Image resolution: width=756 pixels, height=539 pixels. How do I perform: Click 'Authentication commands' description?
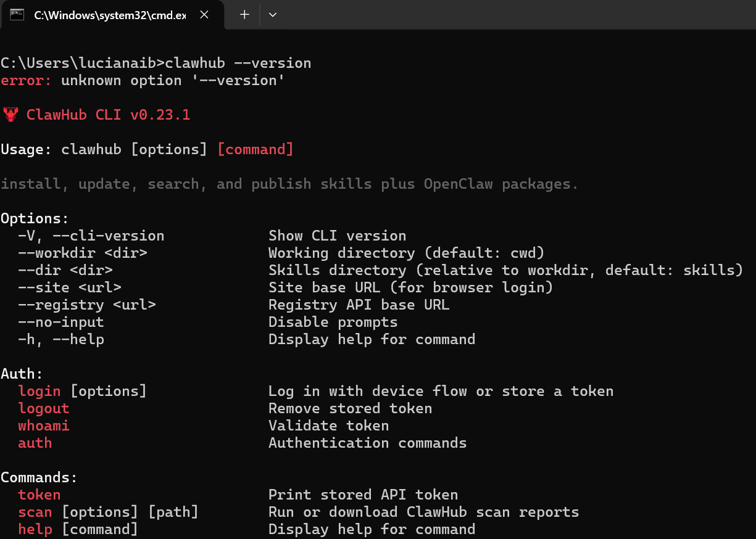tap(368, 443)
